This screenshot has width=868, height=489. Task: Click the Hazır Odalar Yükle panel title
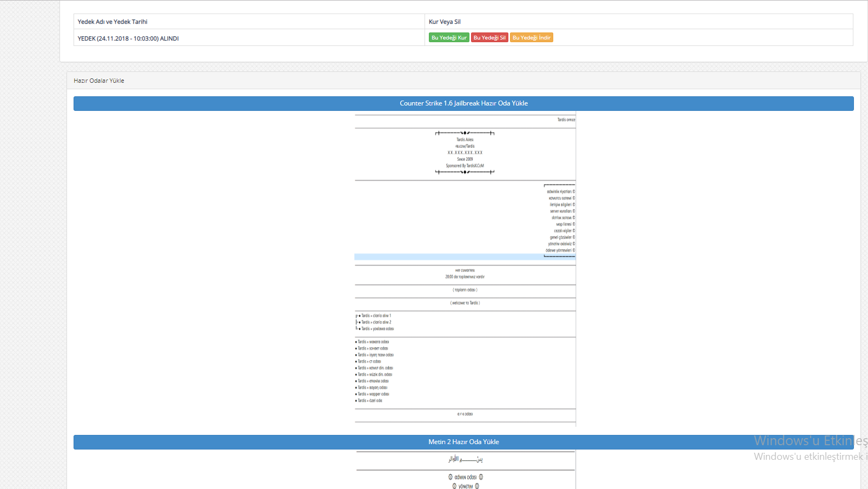pos(99,81)
